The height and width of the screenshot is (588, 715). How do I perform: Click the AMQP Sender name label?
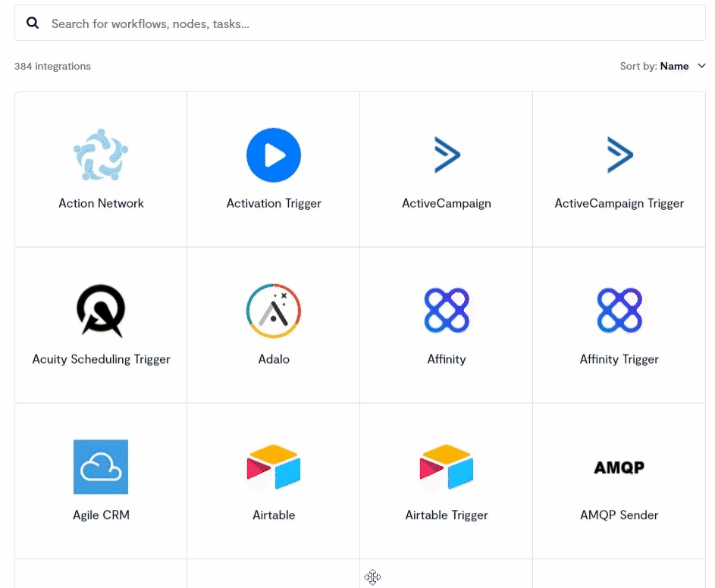pos(619,515)
